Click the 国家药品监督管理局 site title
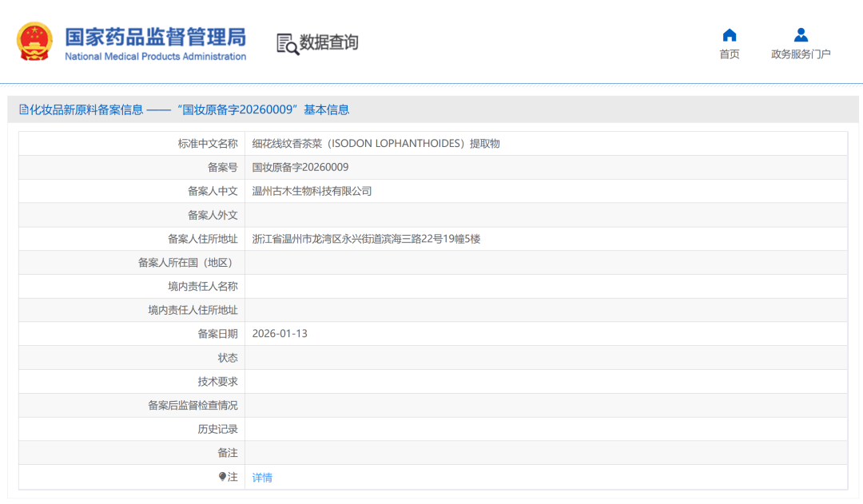 [x=155, y=37]
